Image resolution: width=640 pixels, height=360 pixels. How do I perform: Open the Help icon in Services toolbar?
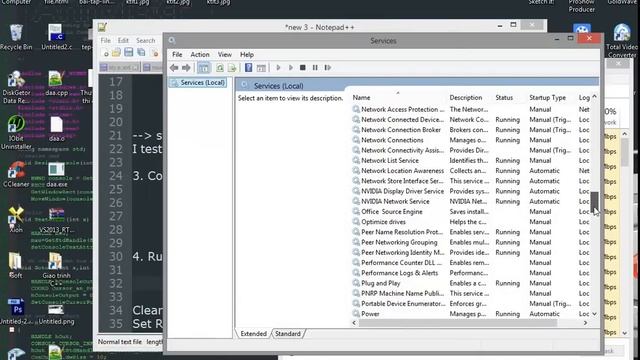pos(248,68)
